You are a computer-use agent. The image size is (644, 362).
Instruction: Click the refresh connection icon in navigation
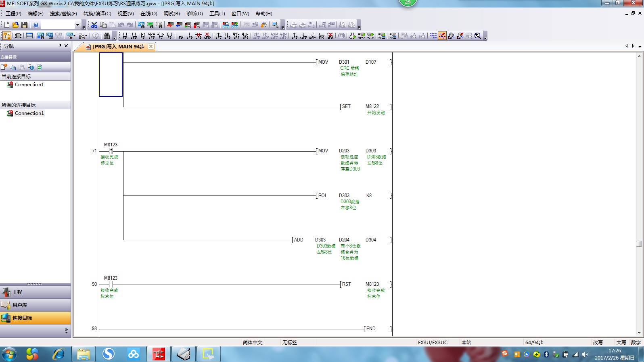(40, 67)
